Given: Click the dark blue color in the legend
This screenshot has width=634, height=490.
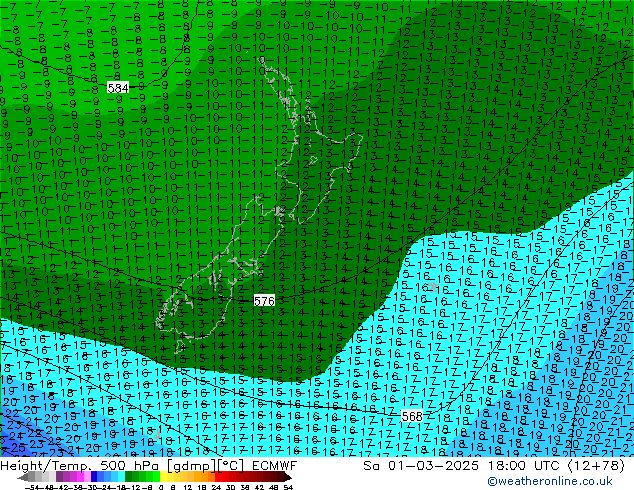Looking at the screenshot, I should tap(94, 478).
